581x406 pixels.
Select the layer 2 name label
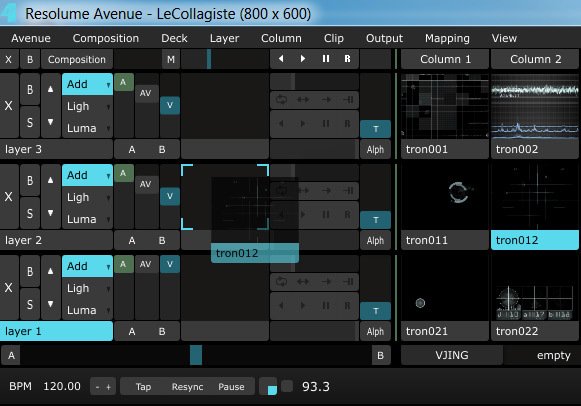coord(56,240)
